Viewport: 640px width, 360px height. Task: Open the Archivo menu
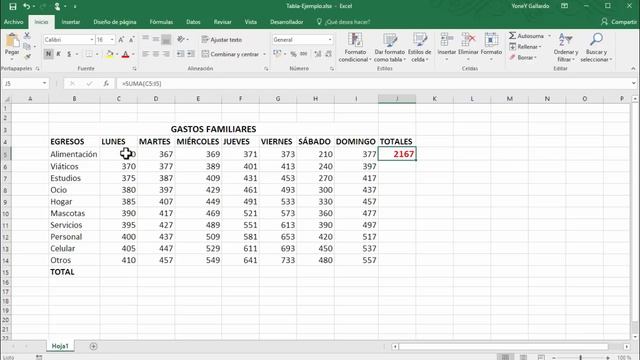pyautogui.click(x=13, y=22)
